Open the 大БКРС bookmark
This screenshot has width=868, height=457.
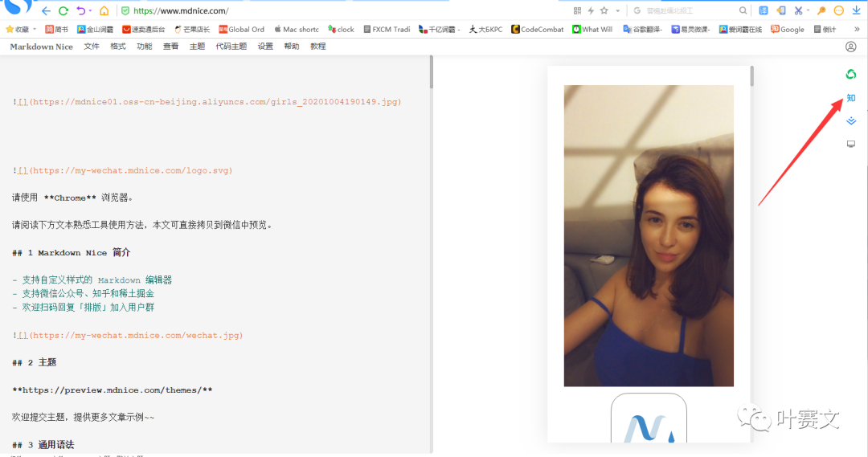pos(485,30)
